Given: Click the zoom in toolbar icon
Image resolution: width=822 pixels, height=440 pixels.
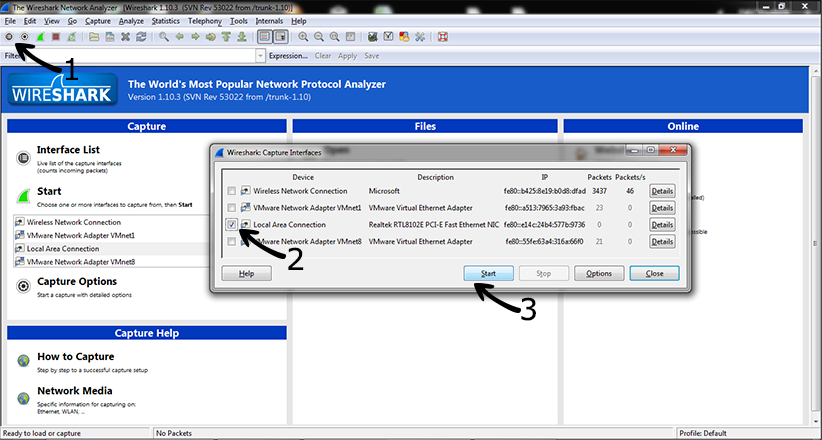Looking at the screenshot, I should tap(303, 37).
